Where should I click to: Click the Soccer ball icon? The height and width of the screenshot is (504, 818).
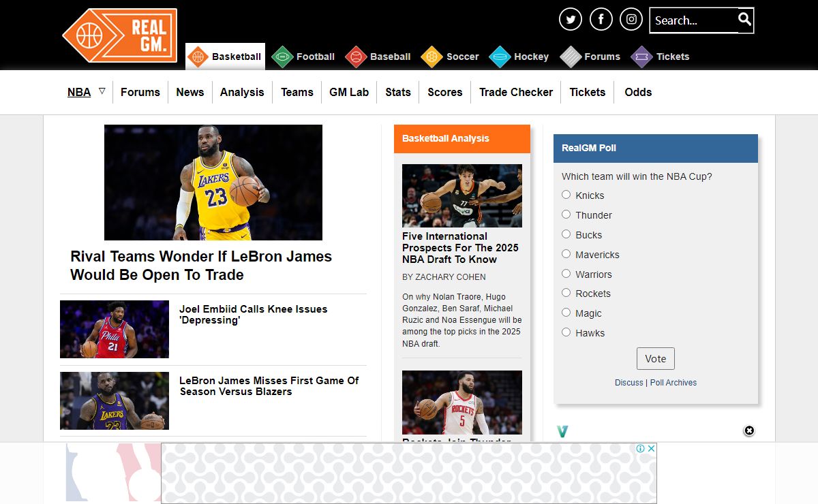[432, 57]
